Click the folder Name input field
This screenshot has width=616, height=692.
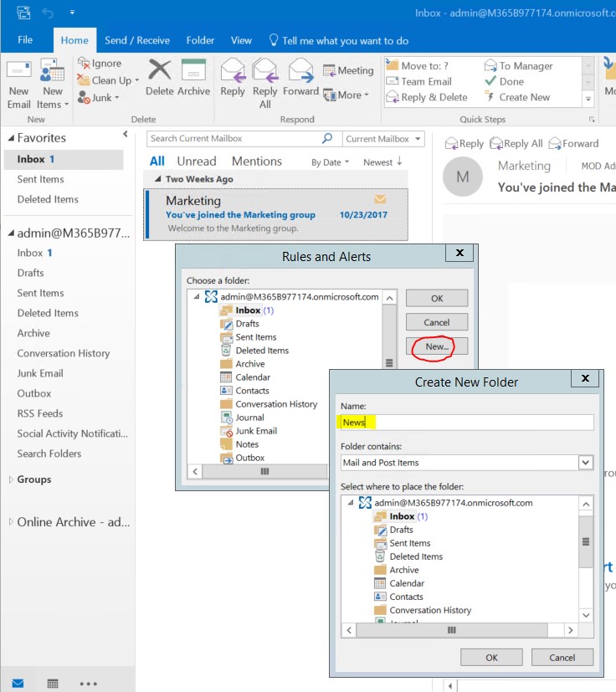(467, 423)
